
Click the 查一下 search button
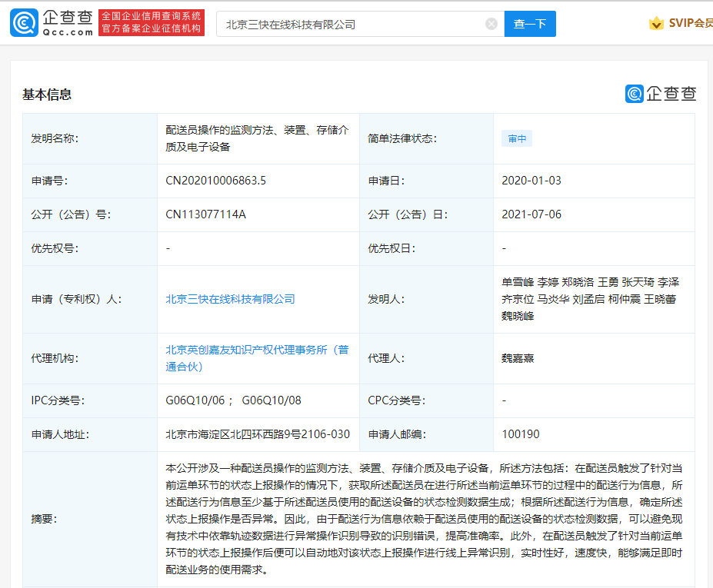click(530, 24)
